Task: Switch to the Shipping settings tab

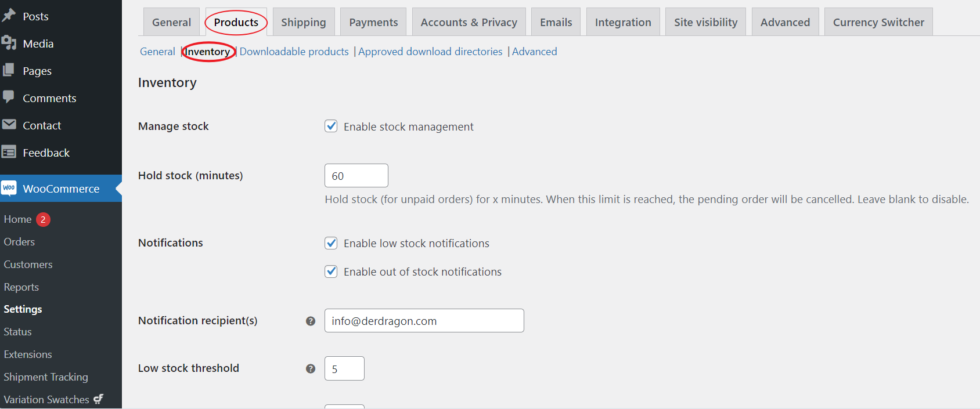Action: tap(304, 22)
